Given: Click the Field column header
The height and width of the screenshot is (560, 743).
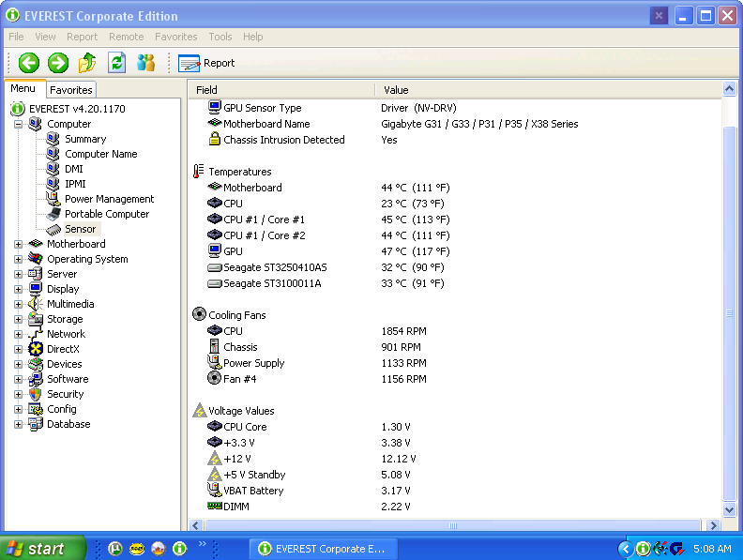Looking at the screenshot, I should click(282, 90).
